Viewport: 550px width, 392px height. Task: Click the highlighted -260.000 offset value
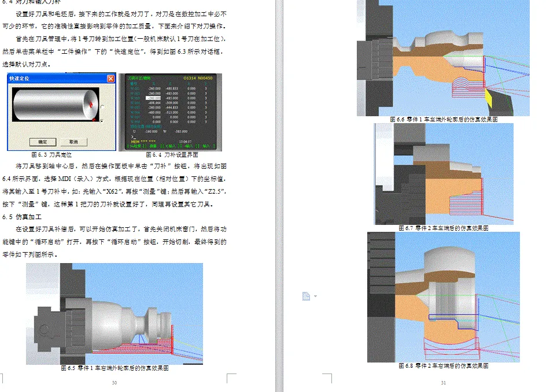pyautogui.click(x=153, y=98)
